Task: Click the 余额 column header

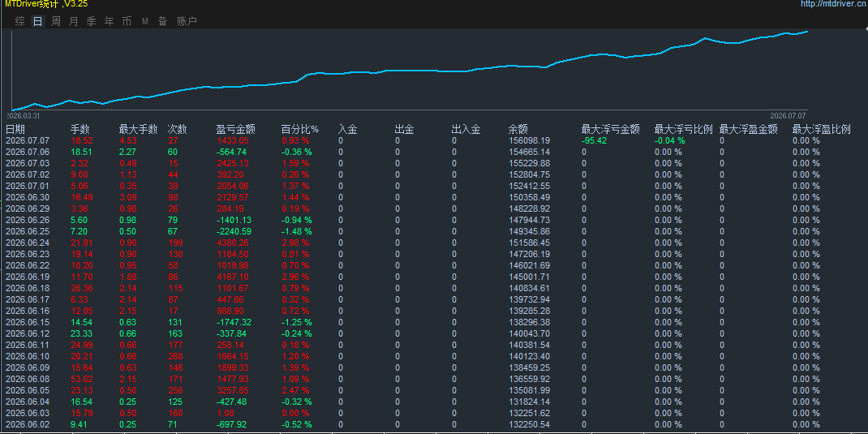Action: (x=518, y=130)
